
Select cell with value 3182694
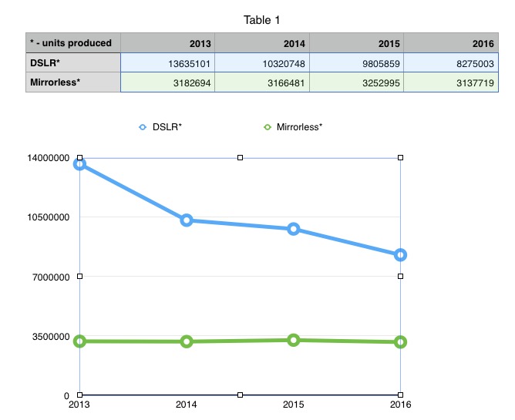click(167, 82)
